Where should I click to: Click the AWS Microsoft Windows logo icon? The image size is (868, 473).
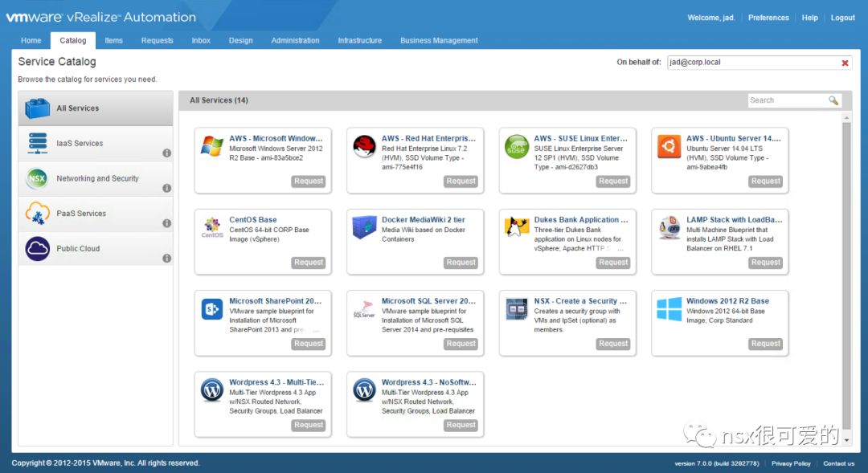click(212, 146)
